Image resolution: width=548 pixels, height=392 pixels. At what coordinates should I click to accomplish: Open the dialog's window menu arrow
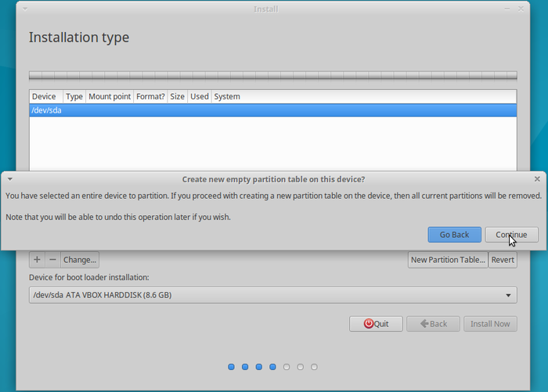pyautogui.click(x=10, y=179)
